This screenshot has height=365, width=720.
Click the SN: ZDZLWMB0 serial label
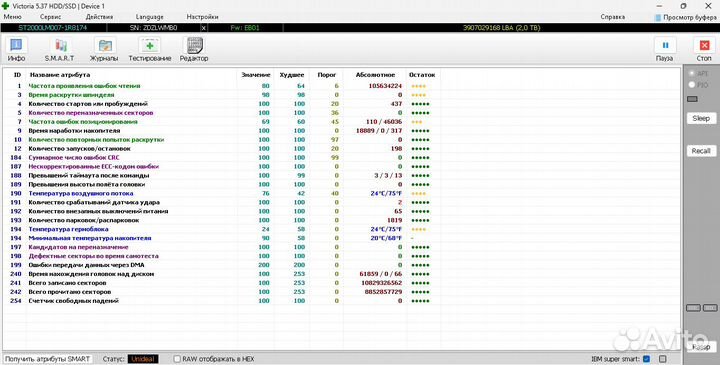click(153, 28)
